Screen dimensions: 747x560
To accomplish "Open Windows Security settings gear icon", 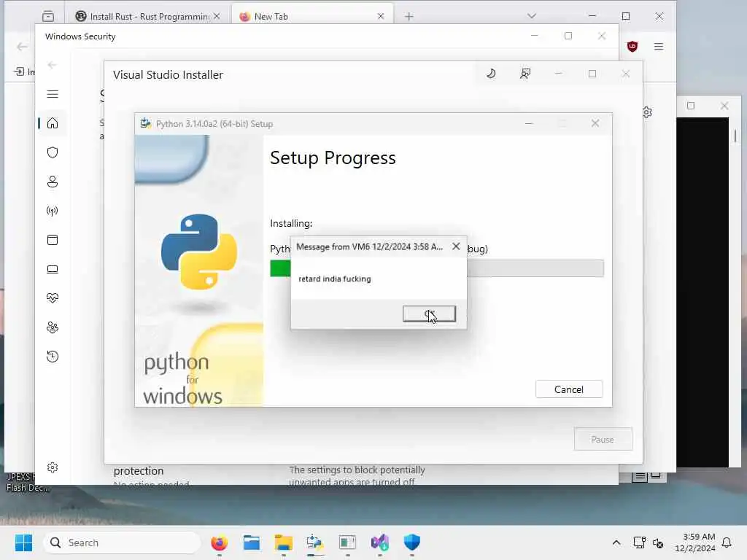I will pyautogui.click(x=53, y=467).
